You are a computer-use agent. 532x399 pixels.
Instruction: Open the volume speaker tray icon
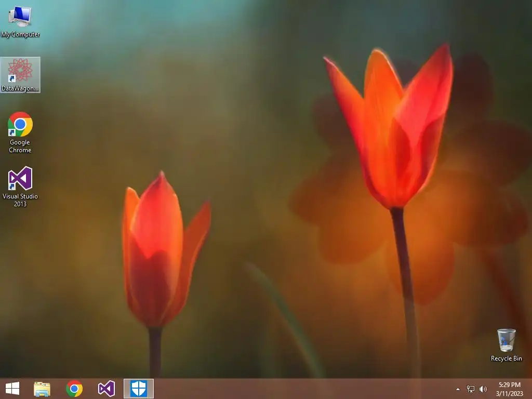(483, 389)
